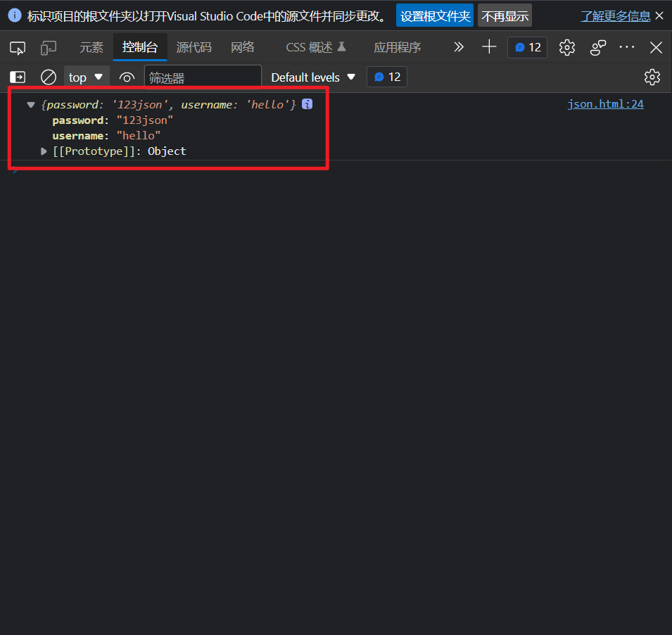Clear the console with the ban icon

click(x=48, y=77)
